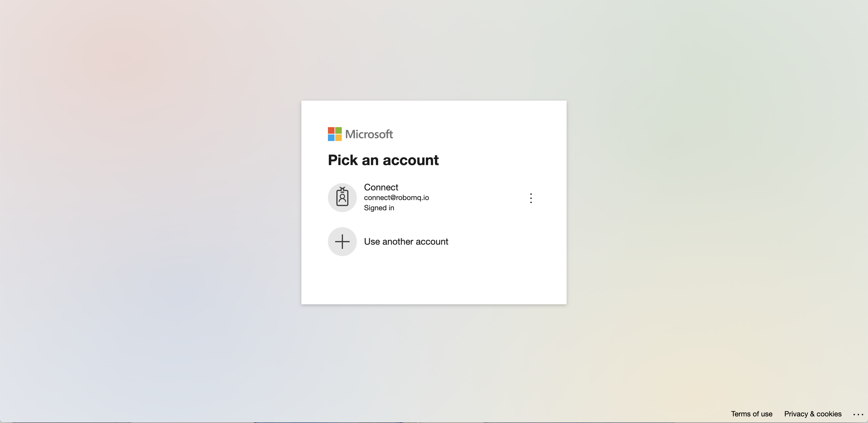Select the plus icon for new account
Screen dimensions: 868x423
(x=342, y=241)
